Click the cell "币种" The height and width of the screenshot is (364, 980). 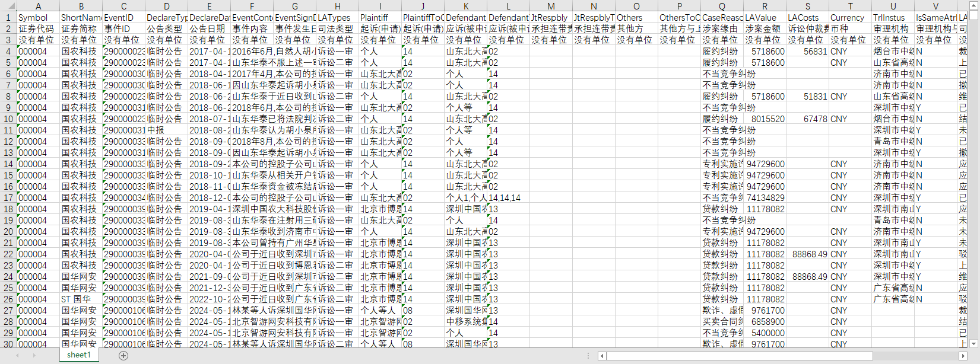coord(850,29)
